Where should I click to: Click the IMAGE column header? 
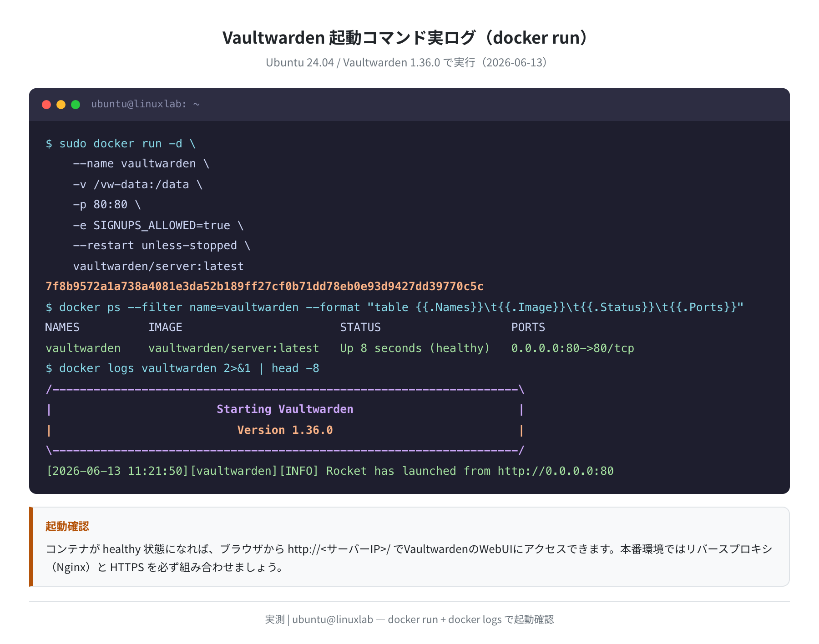[165, 327]
